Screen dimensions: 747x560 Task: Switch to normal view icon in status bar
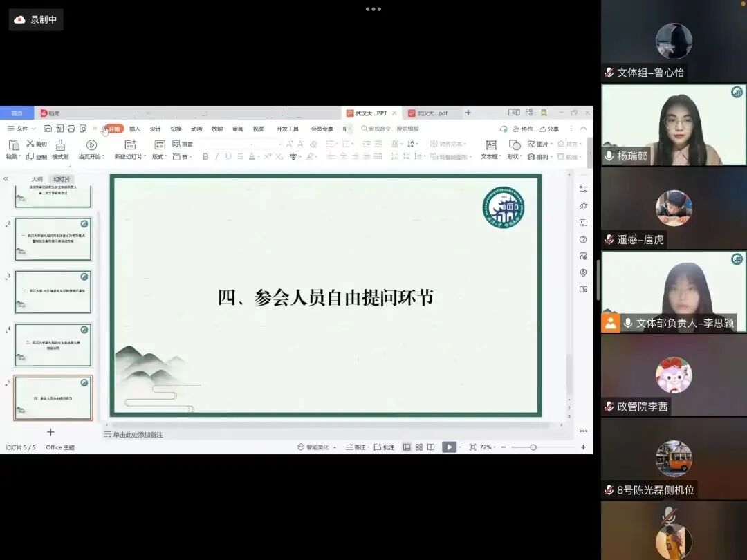pyautogui.click(x=407, y=447)
